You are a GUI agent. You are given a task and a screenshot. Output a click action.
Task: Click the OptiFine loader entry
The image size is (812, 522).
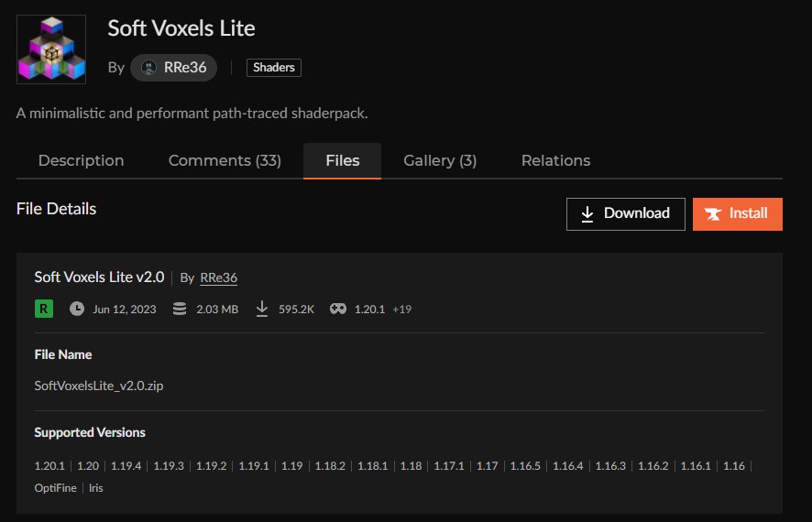click(55, 488)
